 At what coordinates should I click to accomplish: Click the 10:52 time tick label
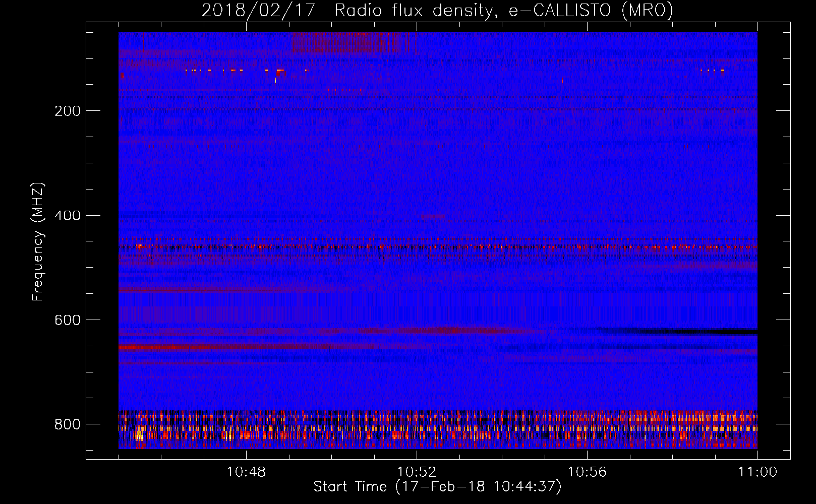click(x=417, y=472)
